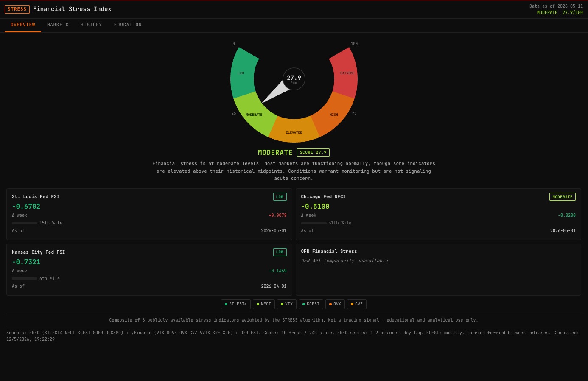
Task: Click the MODERATE 27.9/100 header status
Action: 560,13
